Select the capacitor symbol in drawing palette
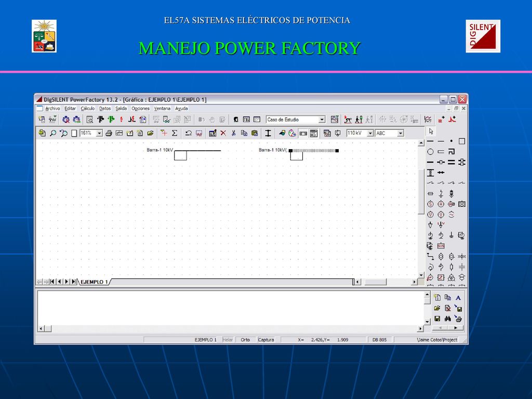Image resolution: width=532 pixels, height=399 pixels. click(x=462, y=267)
